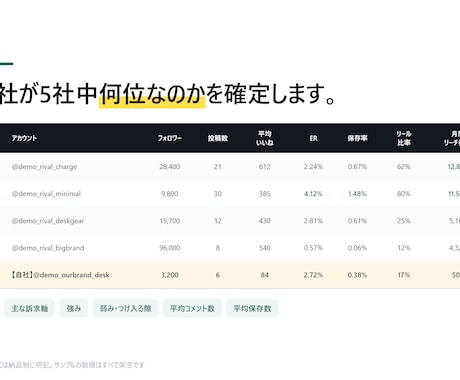Click the 平均コメント数 chip
This screenshot has width=460, height=380.
point(192,308)
